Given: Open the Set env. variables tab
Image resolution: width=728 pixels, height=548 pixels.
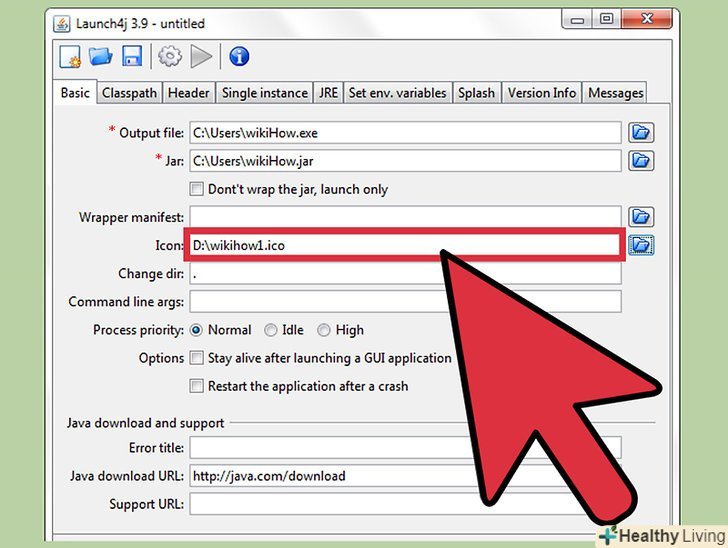Looking at the screenshot, I should (x=397, y=93).
